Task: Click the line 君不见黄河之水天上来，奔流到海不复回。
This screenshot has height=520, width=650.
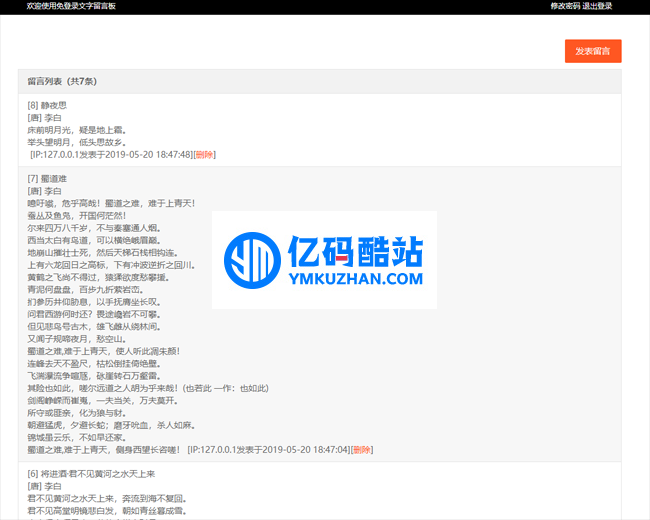Action: pos(107,498)
